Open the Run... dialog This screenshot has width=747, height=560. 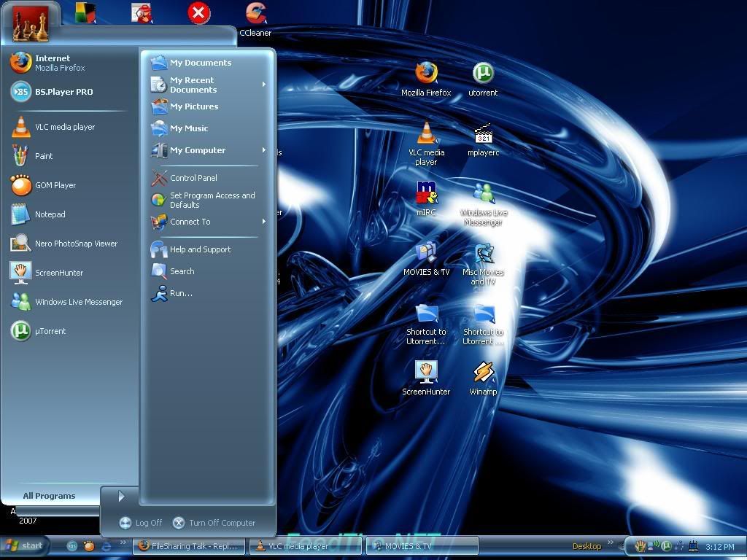click(x=208, y=293)
